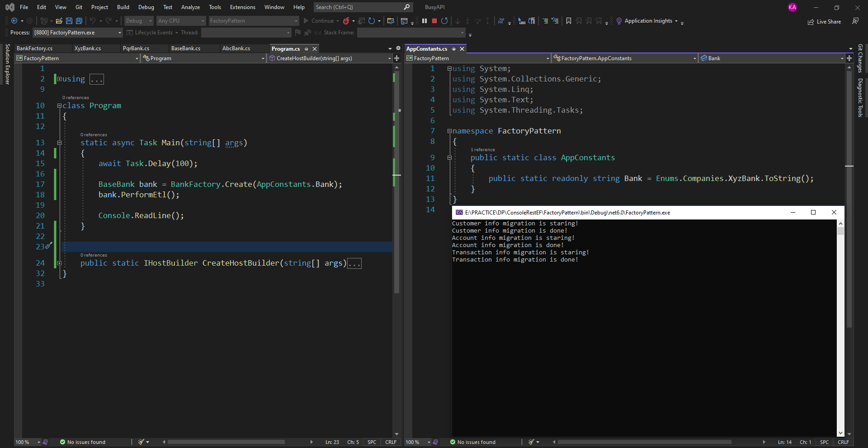The width and height of the screenshot is (868, 448).
Task: Click the Stop Debugging red square
Action: tap(434, 21)
